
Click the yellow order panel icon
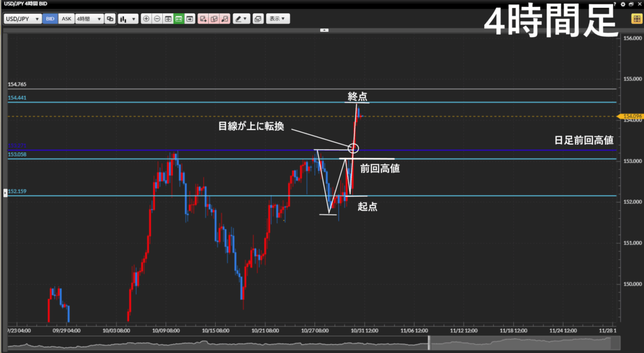[x=636, y=19]
